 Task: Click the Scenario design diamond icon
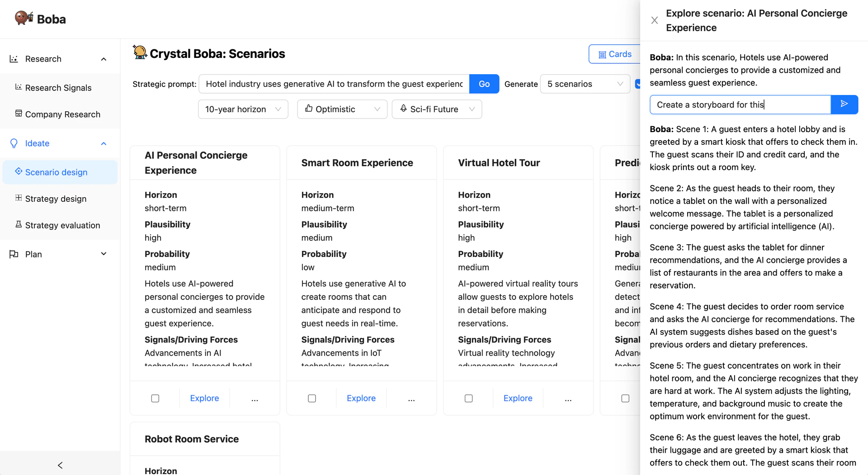pyautogui.click(x=19, y=171)
